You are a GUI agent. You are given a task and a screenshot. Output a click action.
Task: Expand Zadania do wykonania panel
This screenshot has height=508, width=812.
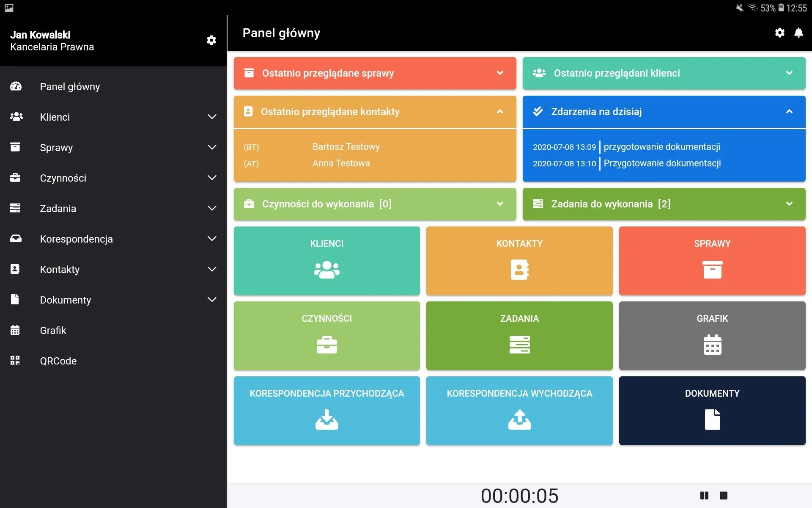pyautogui.click(x=664, y=204)
